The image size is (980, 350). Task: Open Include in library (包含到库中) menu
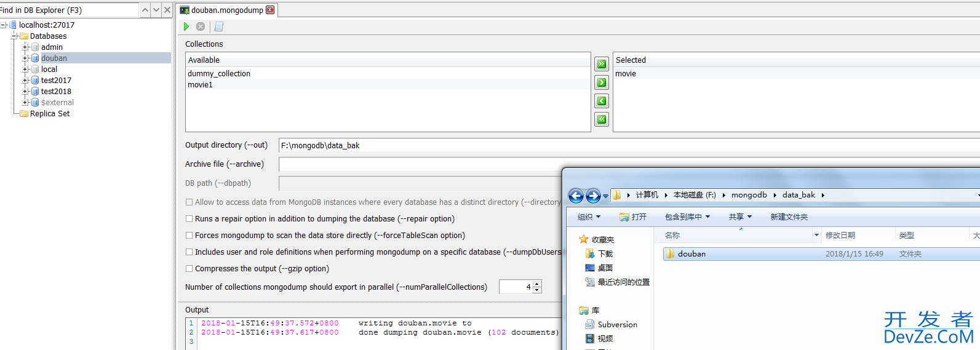(687, 217)
